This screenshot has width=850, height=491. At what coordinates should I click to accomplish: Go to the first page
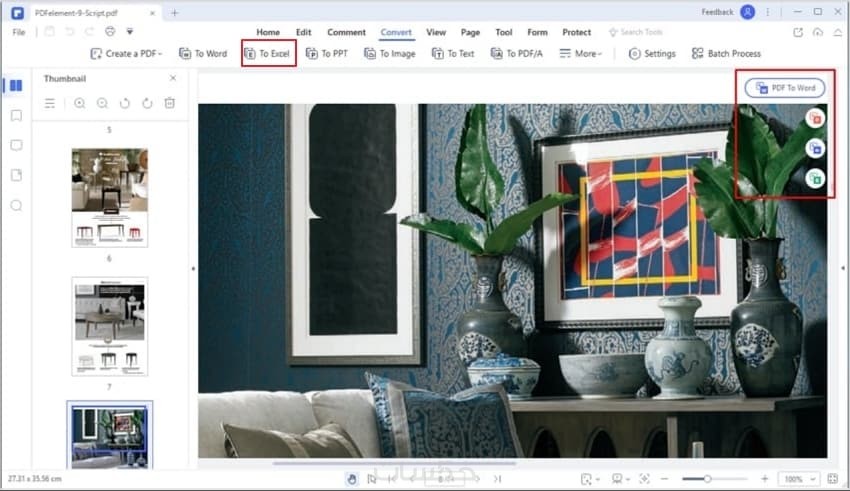[x=392, y=479]
